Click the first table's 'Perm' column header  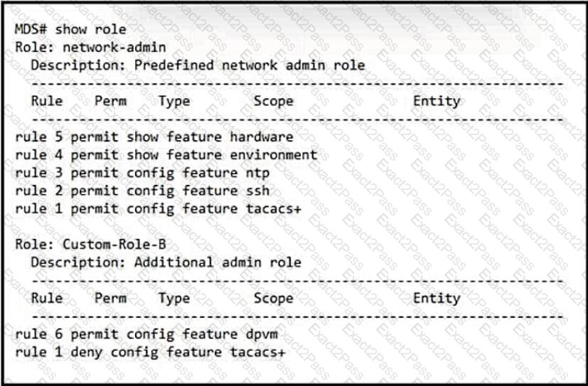pos(111,101)
